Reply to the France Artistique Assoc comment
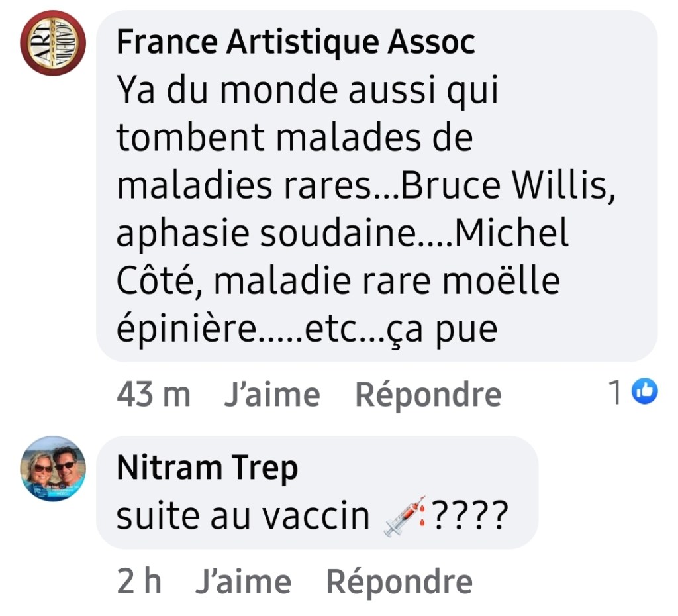The width and height of the screenshot is (678, 616). 428,395
